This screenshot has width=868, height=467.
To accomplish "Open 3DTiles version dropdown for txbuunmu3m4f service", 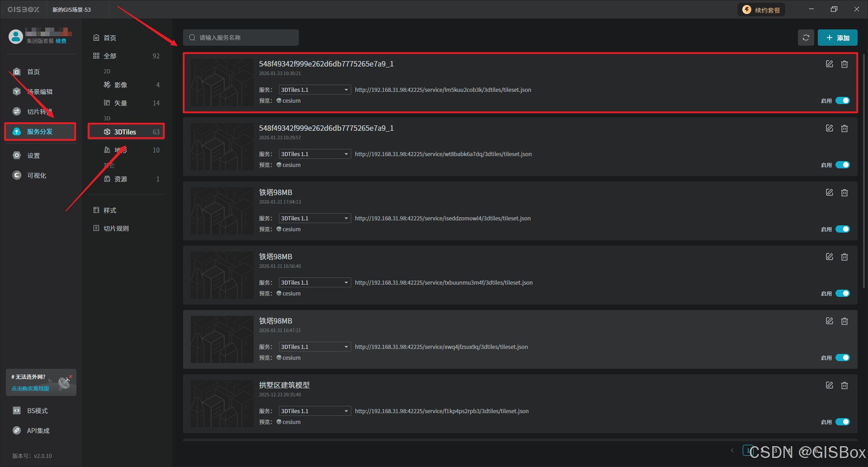I will click(315, 282).
